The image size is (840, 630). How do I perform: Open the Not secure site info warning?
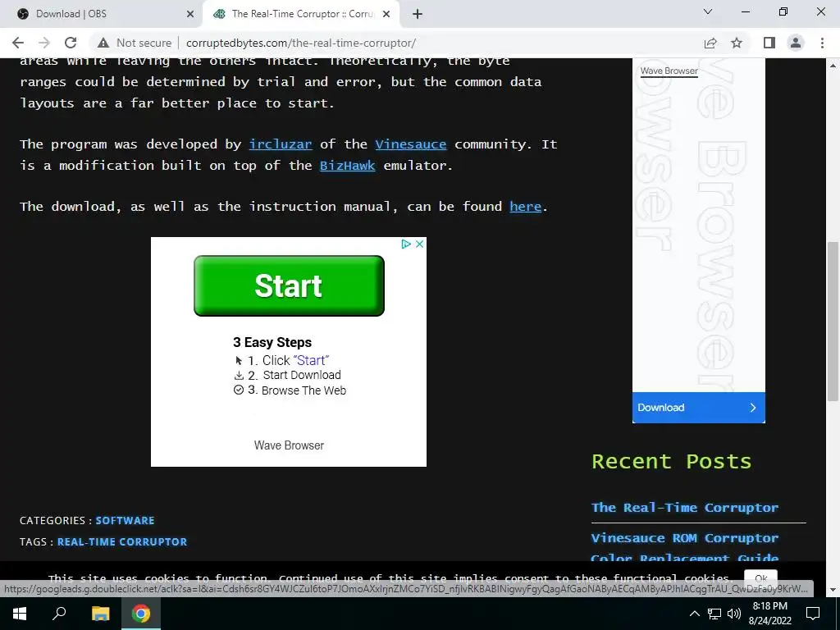click(135, 43)
